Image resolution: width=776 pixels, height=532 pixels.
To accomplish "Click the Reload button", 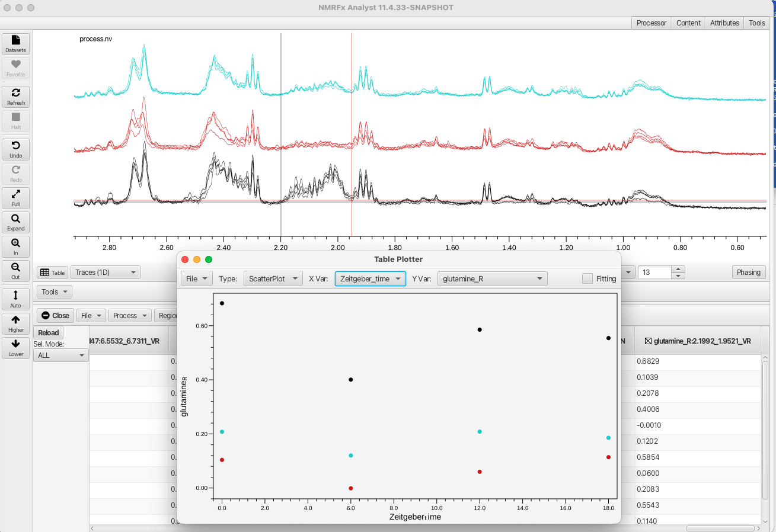I will pyautogui.click(x=49, y=333).
